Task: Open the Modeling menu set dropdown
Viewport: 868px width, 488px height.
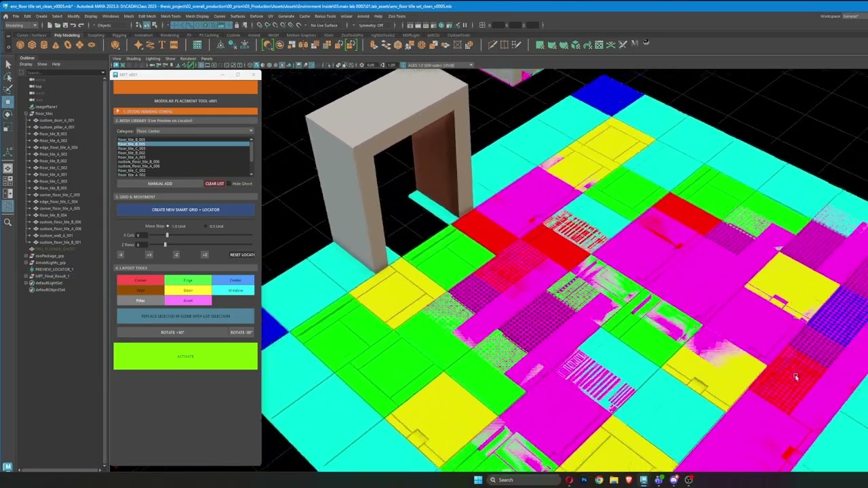Action: [21, 25]
